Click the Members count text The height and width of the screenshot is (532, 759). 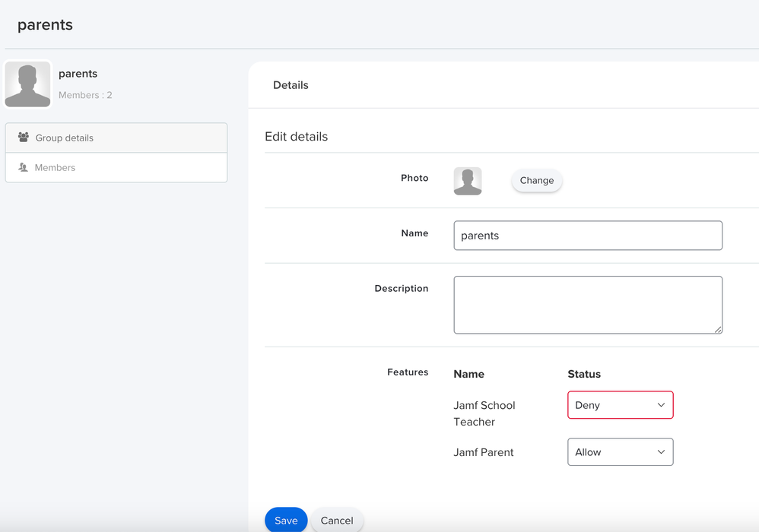tap(85, 95)
